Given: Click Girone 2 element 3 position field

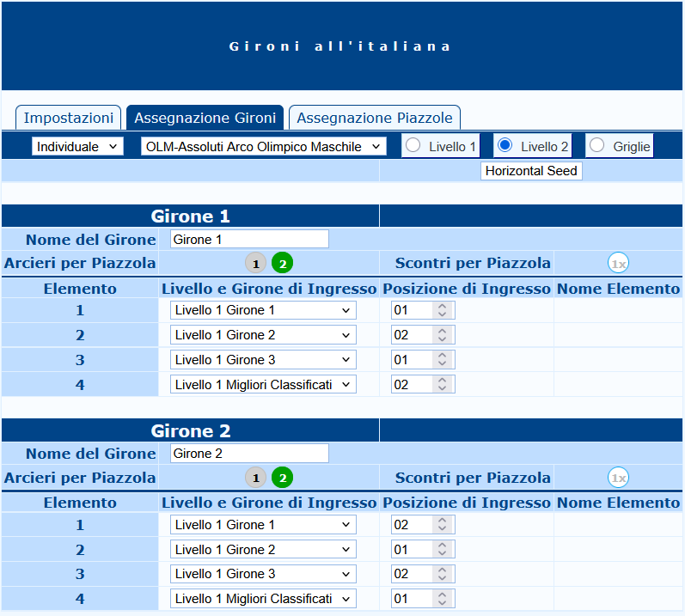Looking at the screenshot, I should (x=423, y=574).
